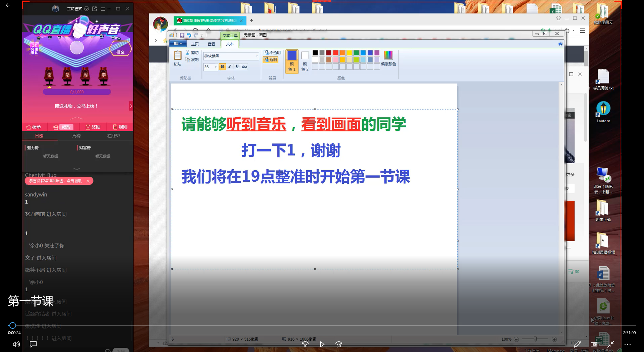Select the 日榜 daily ranking tab

tap(39, 136)
